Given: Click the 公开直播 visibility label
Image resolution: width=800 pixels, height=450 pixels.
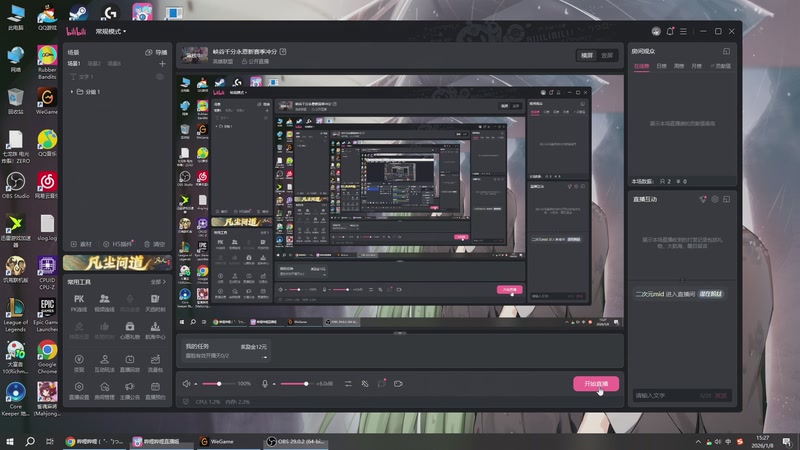Looking at the screenshot, I should [x=255, y=61].
